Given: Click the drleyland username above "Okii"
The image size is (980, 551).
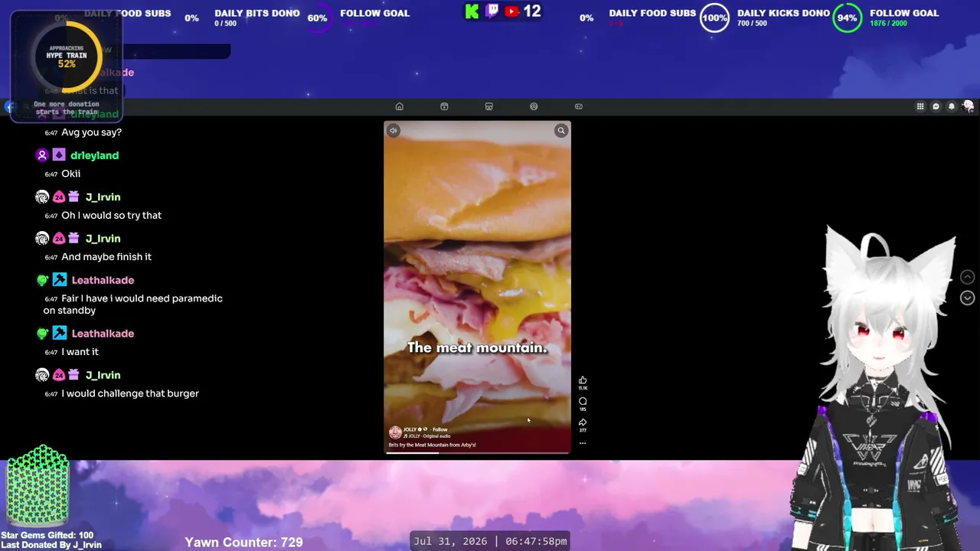Looking at the screenshot, I should (94, 155).
